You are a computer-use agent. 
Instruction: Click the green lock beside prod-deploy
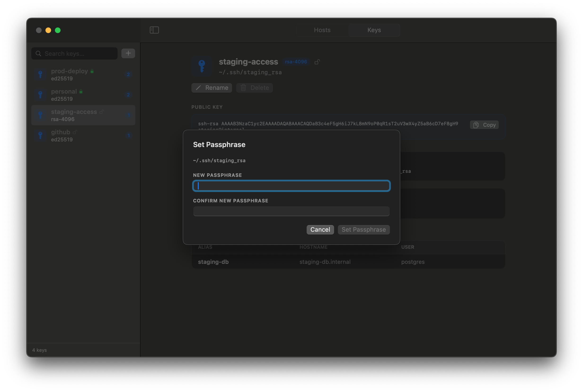92,71
